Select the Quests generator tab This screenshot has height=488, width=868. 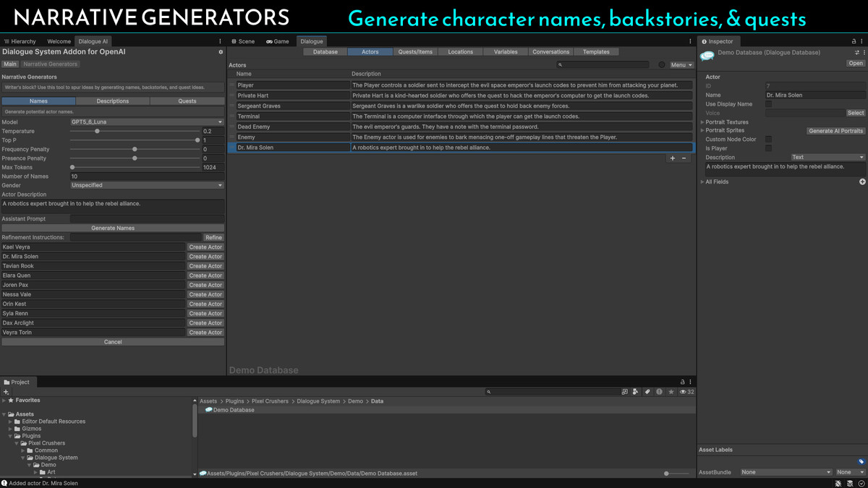click(x=187, y=101)
